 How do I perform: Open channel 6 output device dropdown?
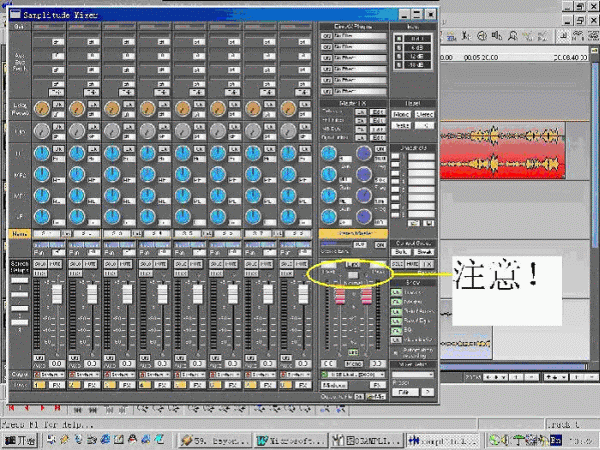pos(225,375)
